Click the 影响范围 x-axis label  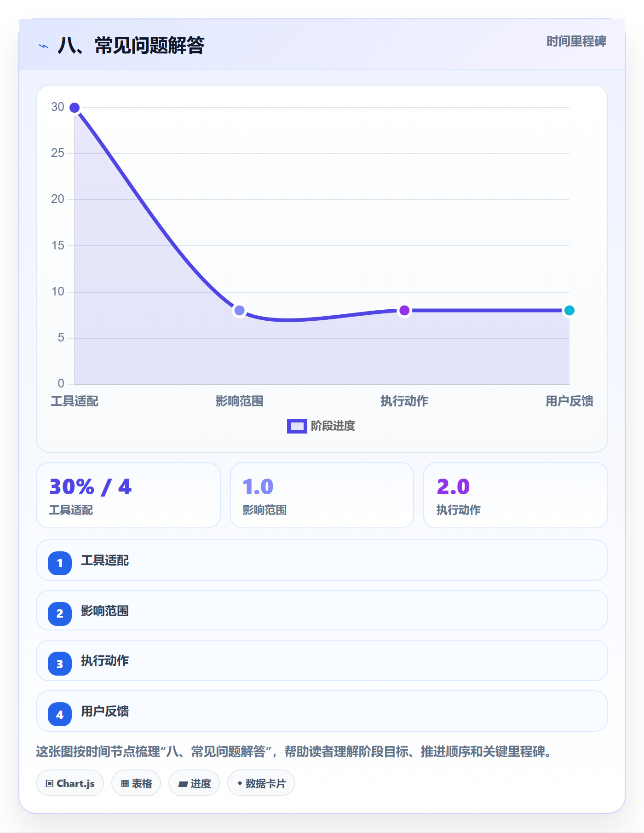239,401
